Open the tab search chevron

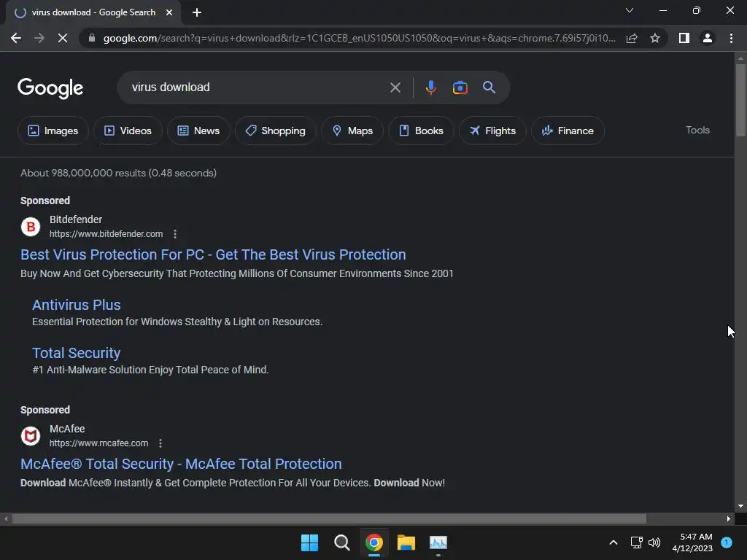click(630, 10)
